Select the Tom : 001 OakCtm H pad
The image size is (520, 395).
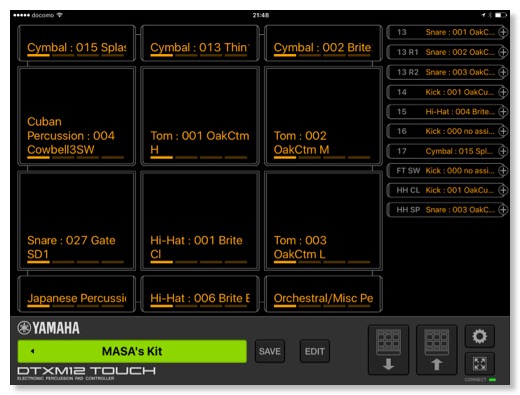click(200, 116)
